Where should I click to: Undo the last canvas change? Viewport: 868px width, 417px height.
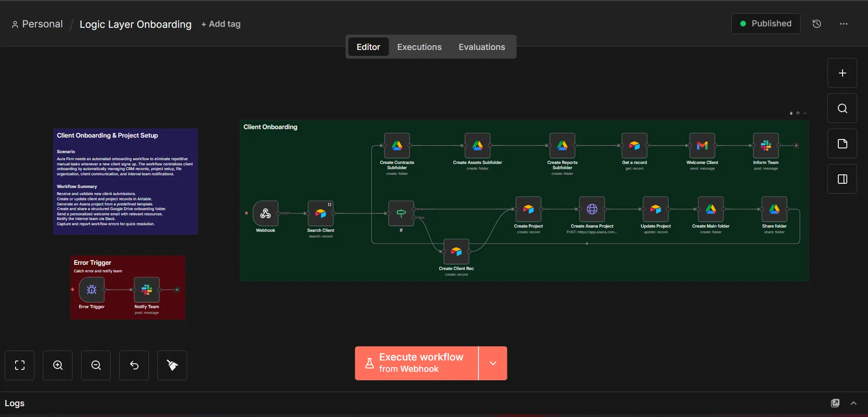point(134,365)
